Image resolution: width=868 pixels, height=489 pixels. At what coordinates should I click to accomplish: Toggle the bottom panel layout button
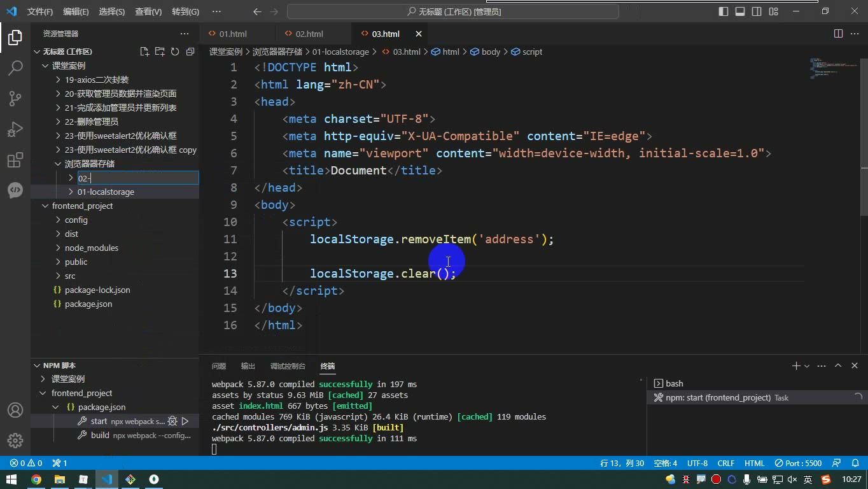(740, 11)
